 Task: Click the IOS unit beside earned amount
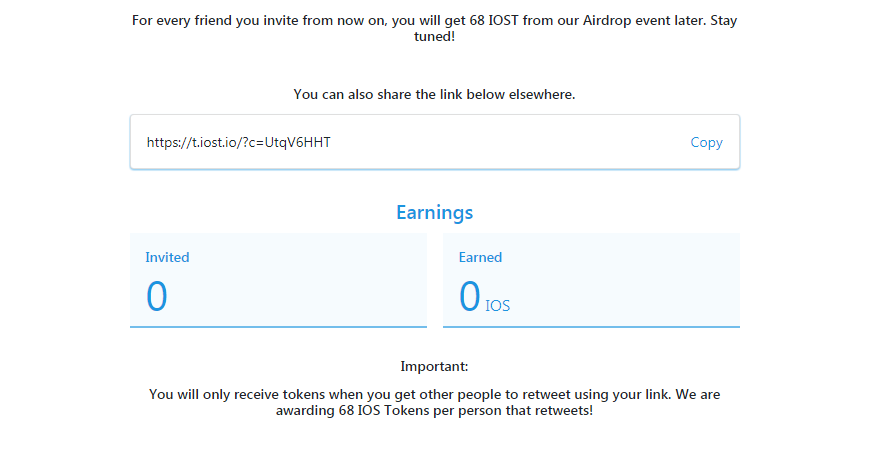tap(498, 306)
